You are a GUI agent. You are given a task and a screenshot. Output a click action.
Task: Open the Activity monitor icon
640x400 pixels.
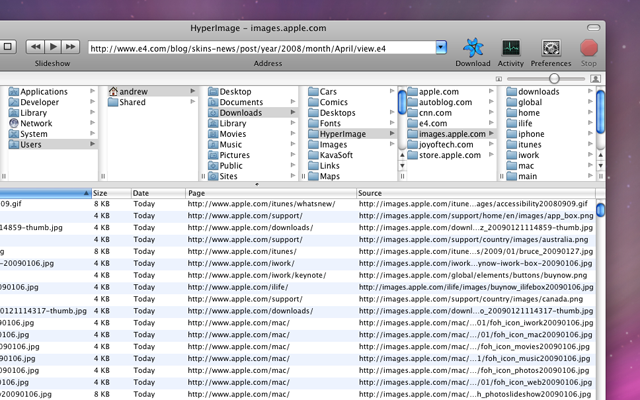[x=511, y=48]
